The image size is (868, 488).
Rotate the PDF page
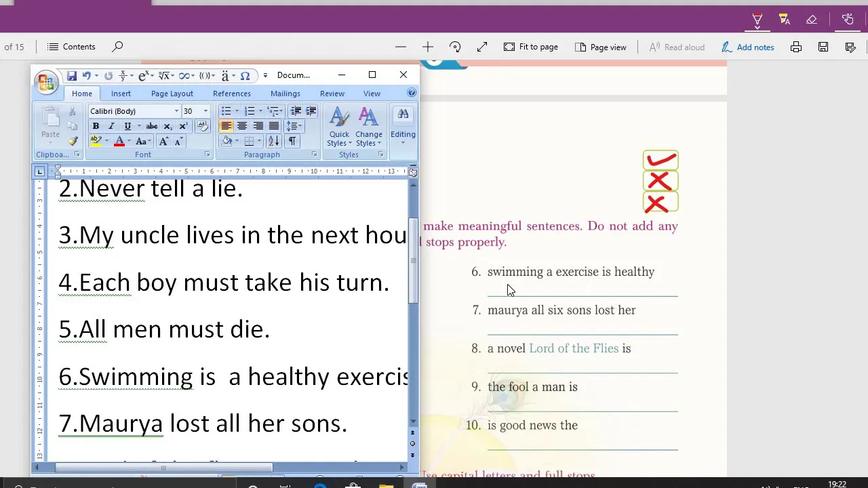click(455, 47)
